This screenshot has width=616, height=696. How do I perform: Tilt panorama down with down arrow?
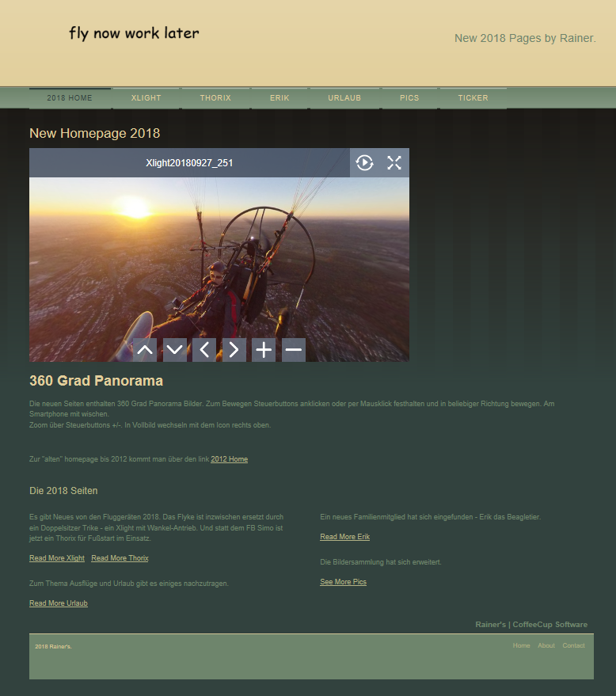point(174,350)
